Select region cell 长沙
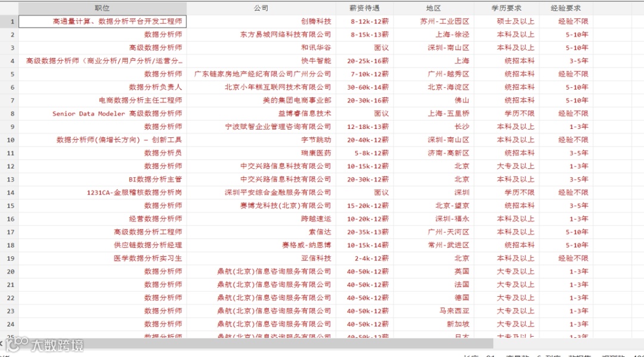644x357 pixels. [x=434, y=127]
